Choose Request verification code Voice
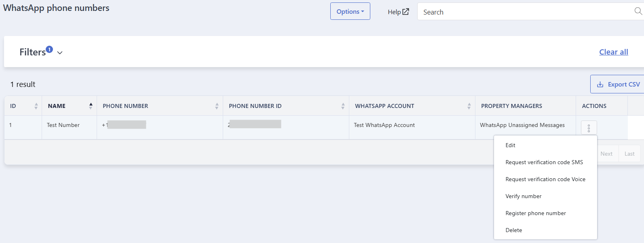644x243 pixels. pos(545,179)
